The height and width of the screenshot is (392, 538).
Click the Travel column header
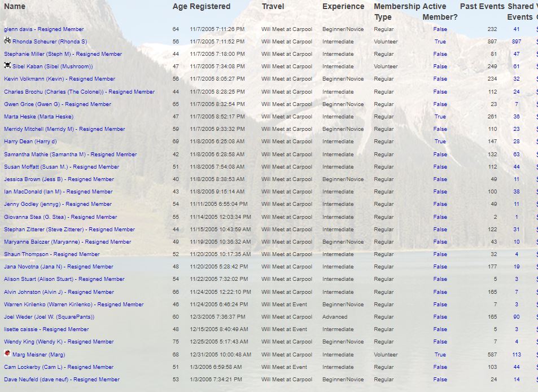tap(273, 7)
